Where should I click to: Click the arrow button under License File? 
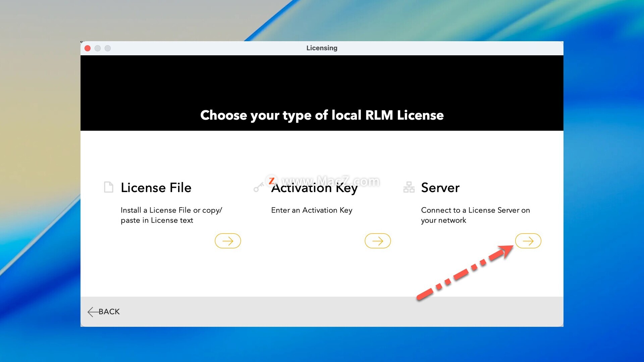point(228,241)
